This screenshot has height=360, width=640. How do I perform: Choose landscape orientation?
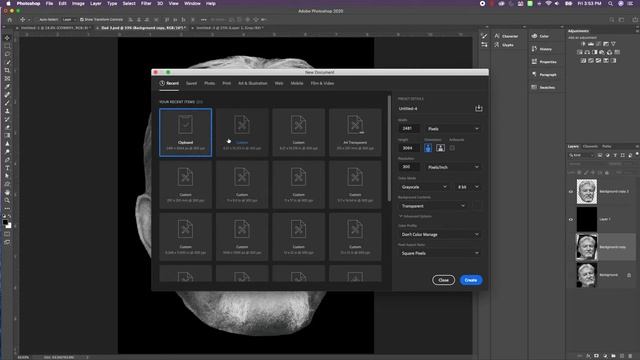pos(440,148)
